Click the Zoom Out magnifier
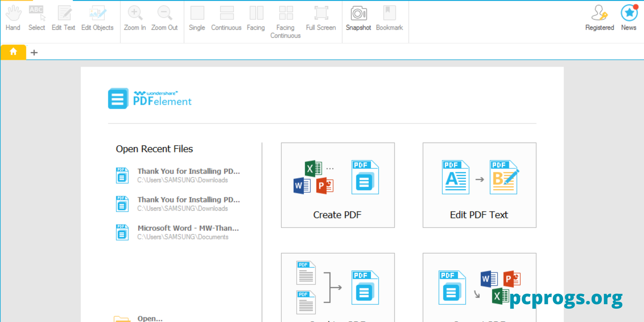 pyautogui.click(x=165, y=19)
